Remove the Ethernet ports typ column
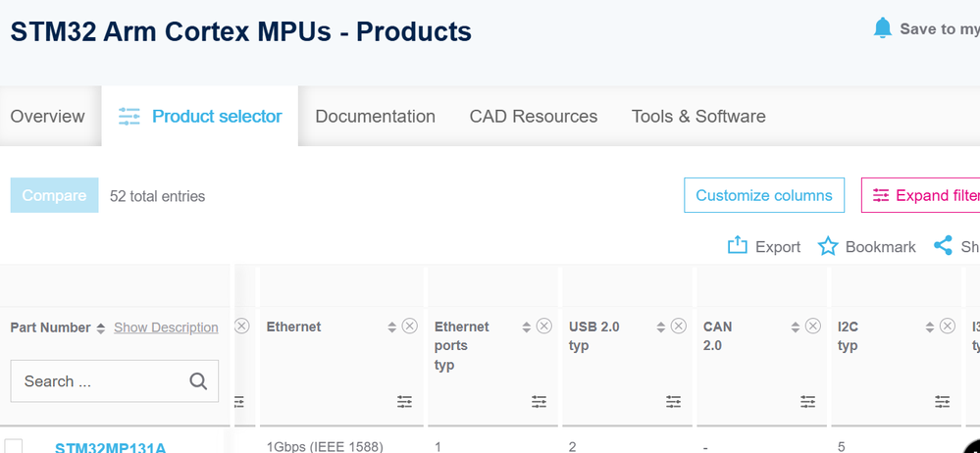The width and height of the screenshot is (980, 453). pos(544,327)
